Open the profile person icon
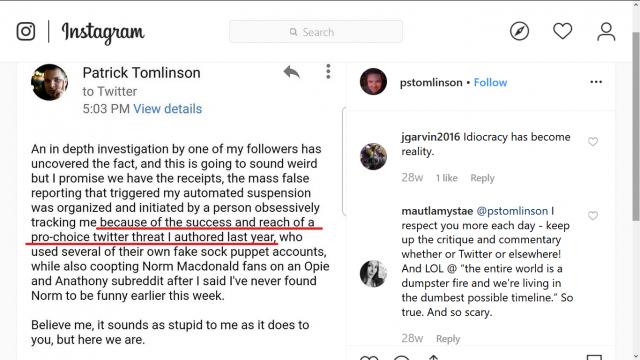The width and height of the screenshot is (640, 360). 606,31
